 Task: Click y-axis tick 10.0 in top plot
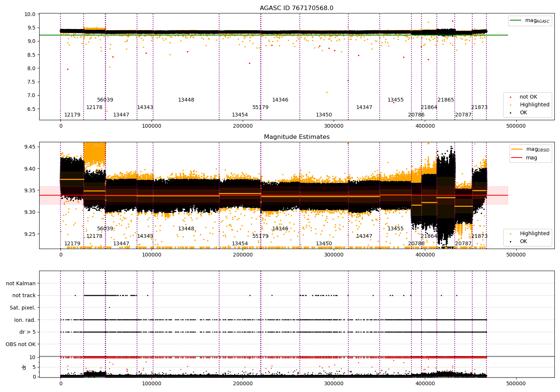coord(31,14)
